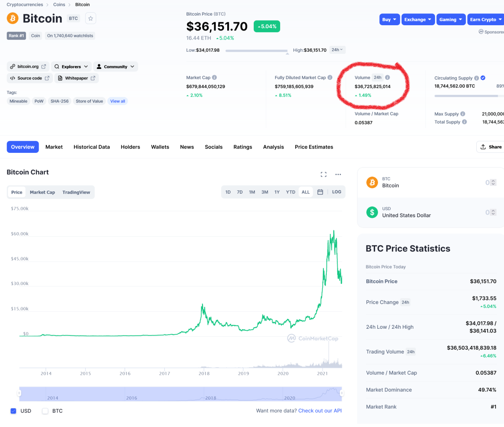The width and height of the screenshot is (504, 427).
Task: Click the verified checkmark beside Circulating Supply
Action: (483, 78)
